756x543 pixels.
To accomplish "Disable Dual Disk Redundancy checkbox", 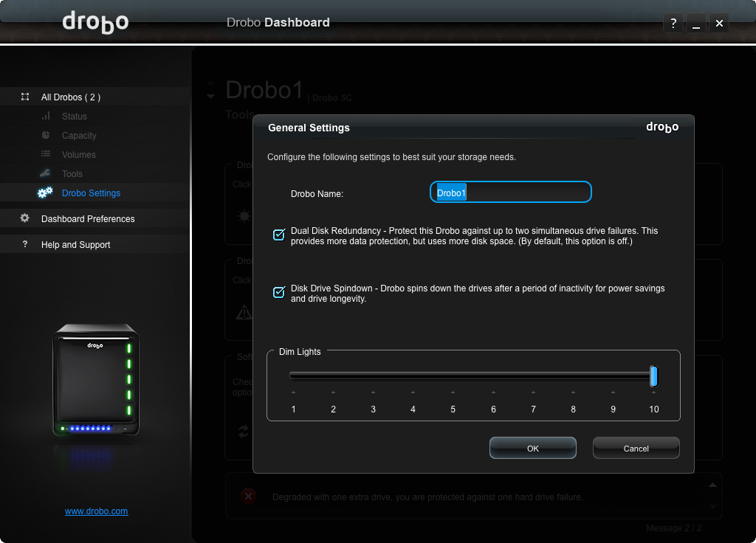I will (279, 235).
